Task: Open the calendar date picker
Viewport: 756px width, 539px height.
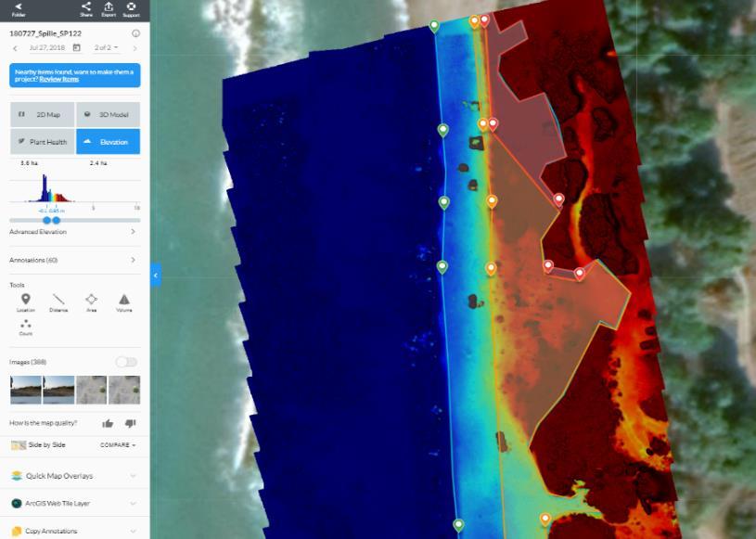Action: point(77,47)
